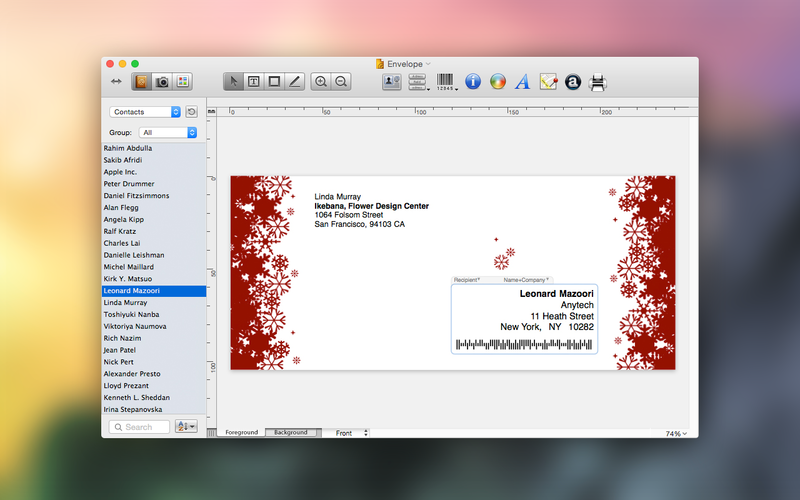Choose the Rectangle shape tool
Image resolution: width=800 pixels, height=500 pixels.
274,82
